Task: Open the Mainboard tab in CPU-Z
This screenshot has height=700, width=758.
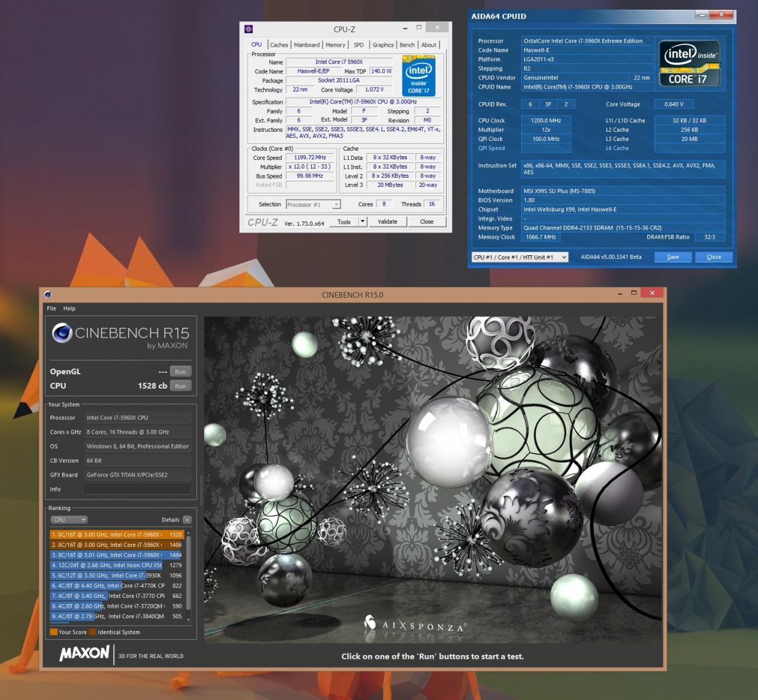Action: tap(306, 45)
